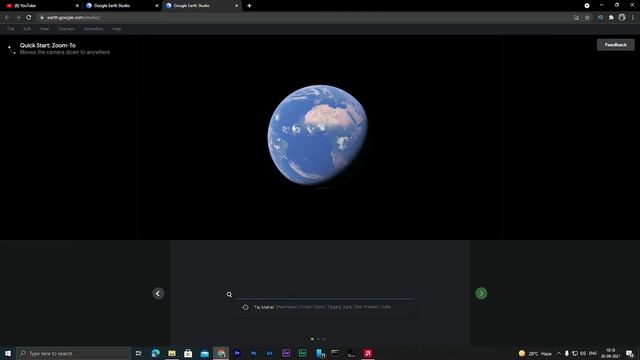Open File Explorer from the taskbar
The width and height of the screenshot is (640, 360).
click(x=172, y=353)
